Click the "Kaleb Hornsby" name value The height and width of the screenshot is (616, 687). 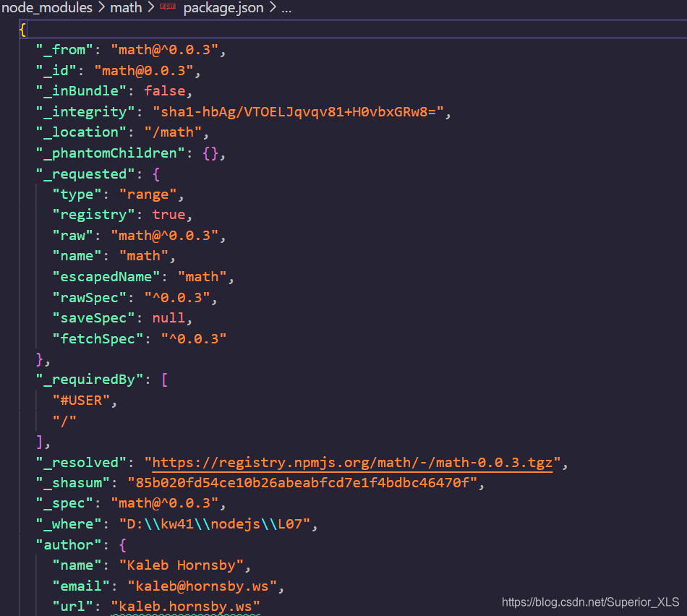pos(182,565)
